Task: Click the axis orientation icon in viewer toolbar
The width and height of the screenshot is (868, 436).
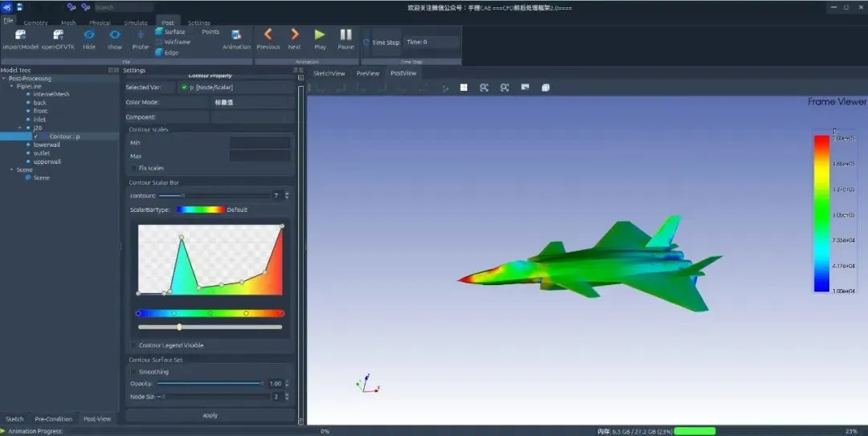Action: coord(444,88)
